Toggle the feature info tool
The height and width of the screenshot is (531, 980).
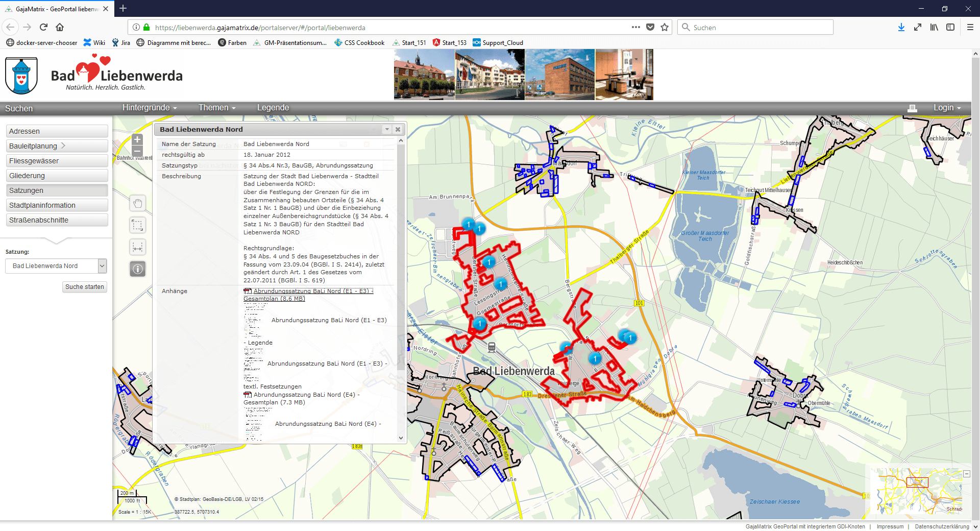(x=137, y=269)
